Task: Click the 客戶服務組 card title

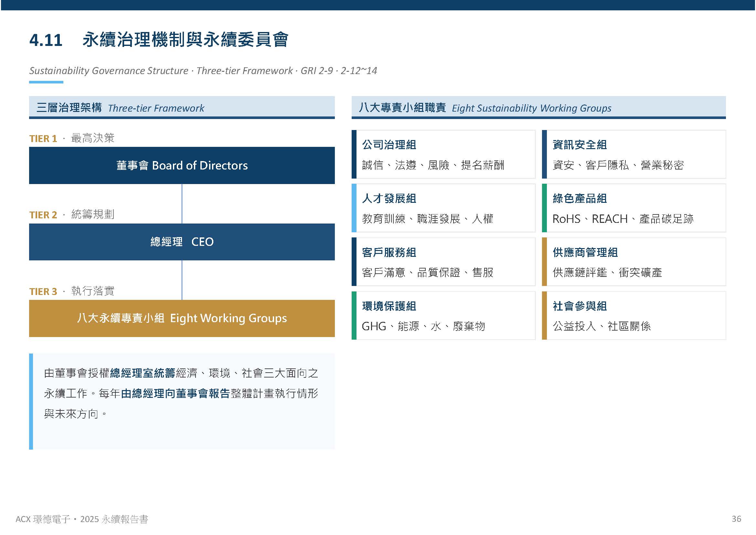Action: click(389, 252)
